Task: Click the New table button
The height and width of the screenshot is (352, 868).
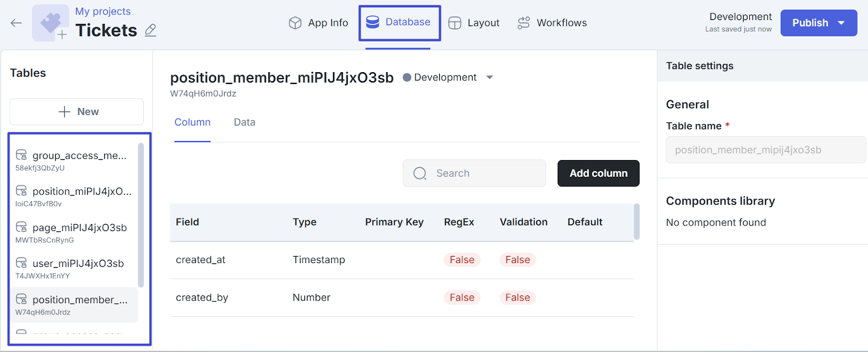Action: click(x=76, y=112)
